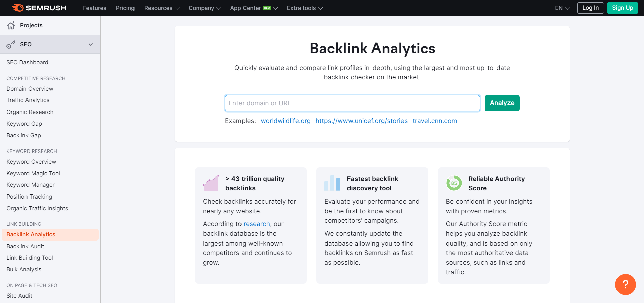The height and width of the screenshot is (303, 644).
Task: Expand the Extra tools dropdown
Action: [305, 8]
